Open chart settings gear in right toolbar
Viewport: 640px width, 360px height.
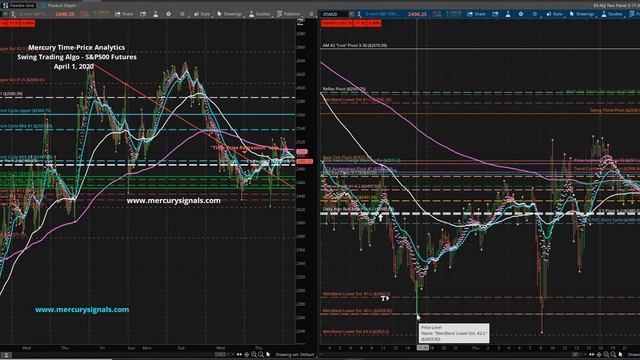[521, 14]
